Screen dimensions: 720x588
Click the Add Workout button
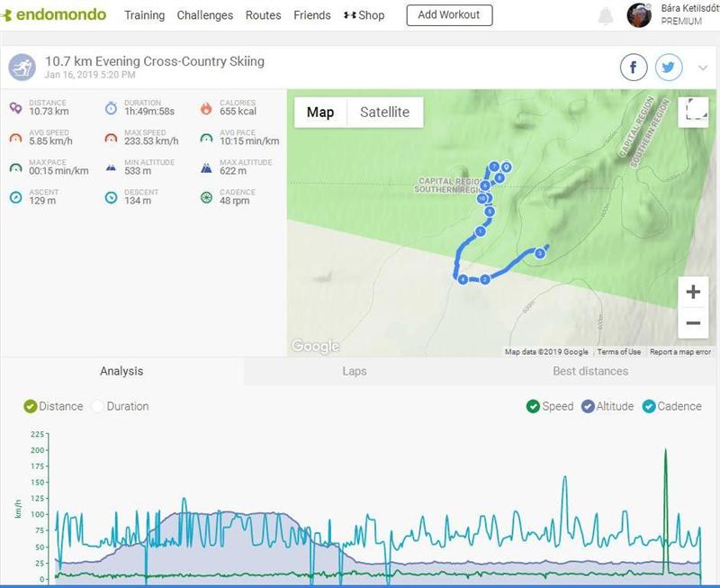click(x=449, y=15)
